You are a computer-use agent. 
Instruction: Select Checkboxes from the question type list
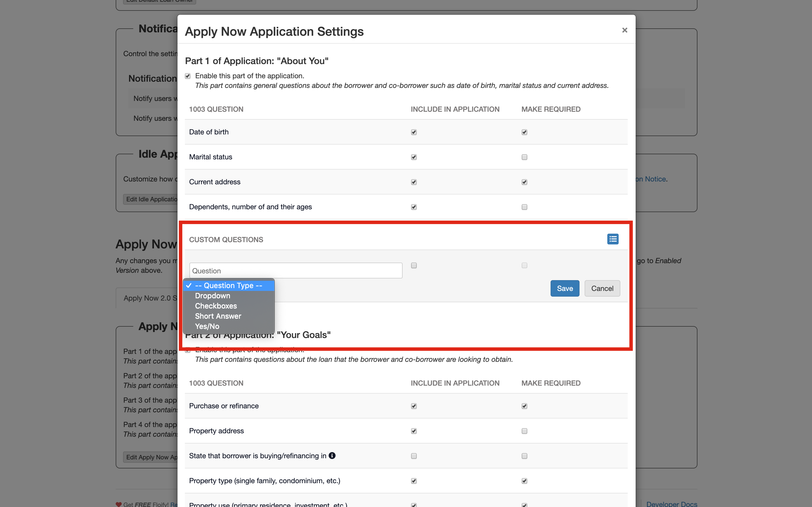point(215,306)
